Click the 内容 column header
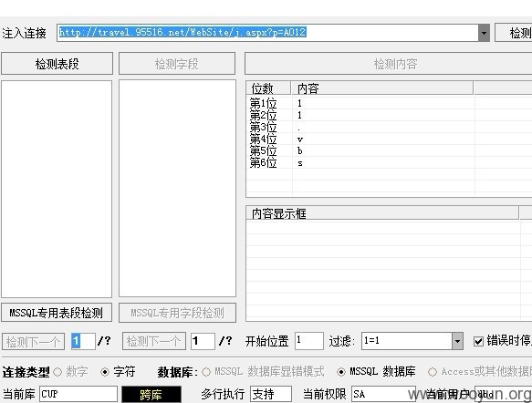The height and width of the screenshot is (403, 532). point(382,88)
